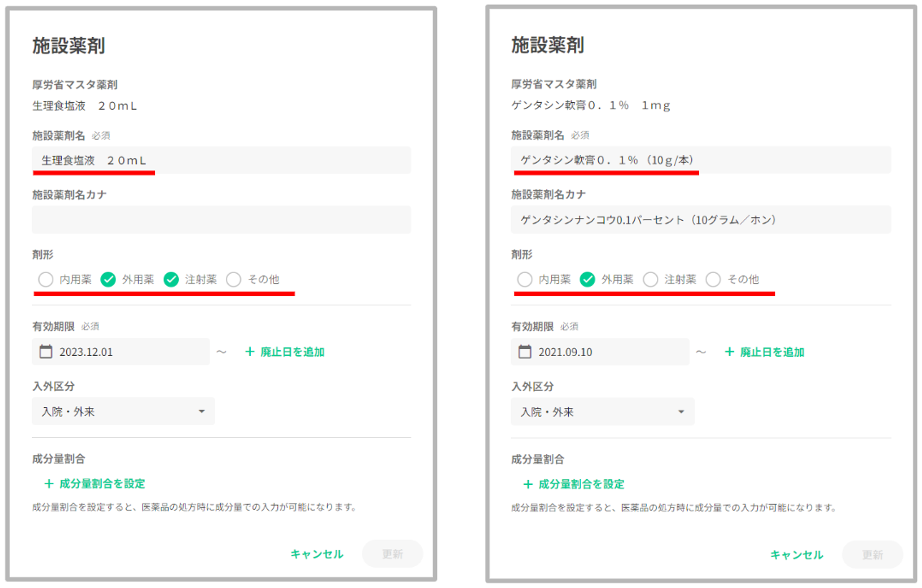
Task: Click plus icon of 廃止日を追加 in right dialog
Action: tap(729, 352)
